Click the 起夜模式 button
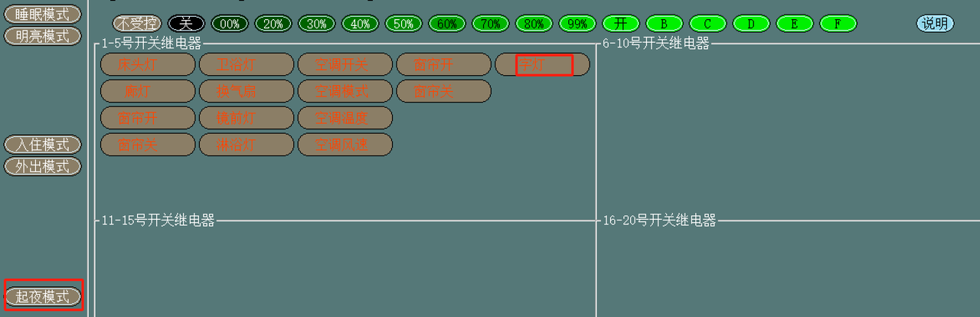This screenshot has width=980, height=317. tap(43, 296)
